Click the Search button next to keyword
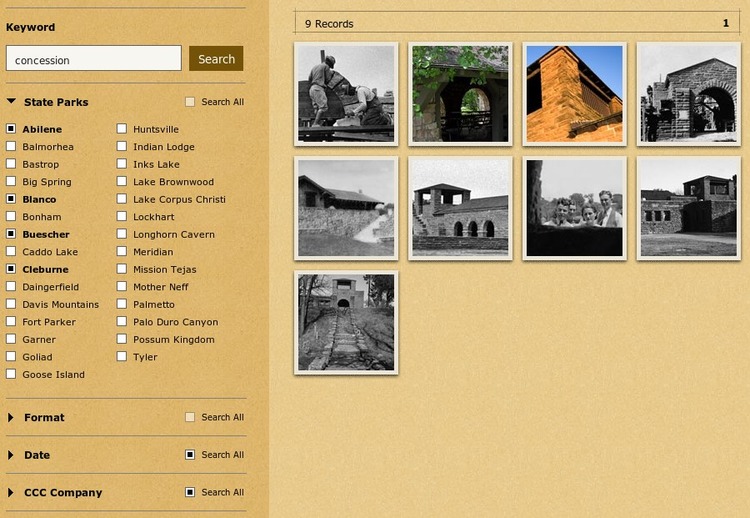 (x=216, y=59)
